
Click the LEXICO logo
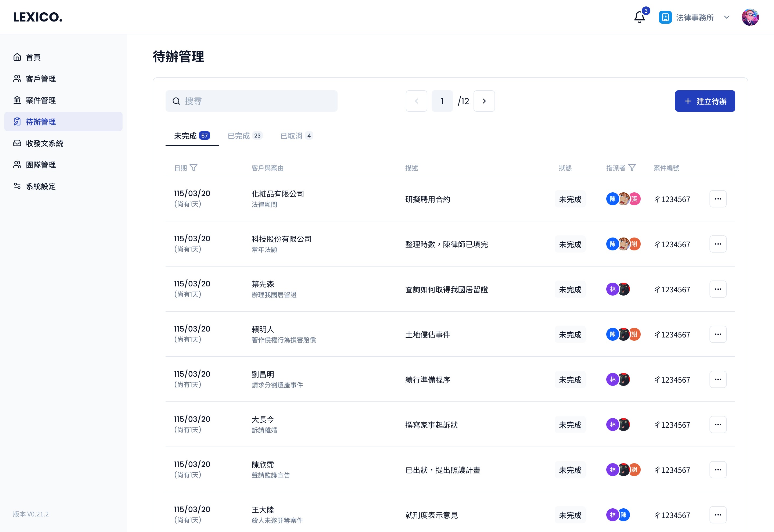(x=38, y=17)
